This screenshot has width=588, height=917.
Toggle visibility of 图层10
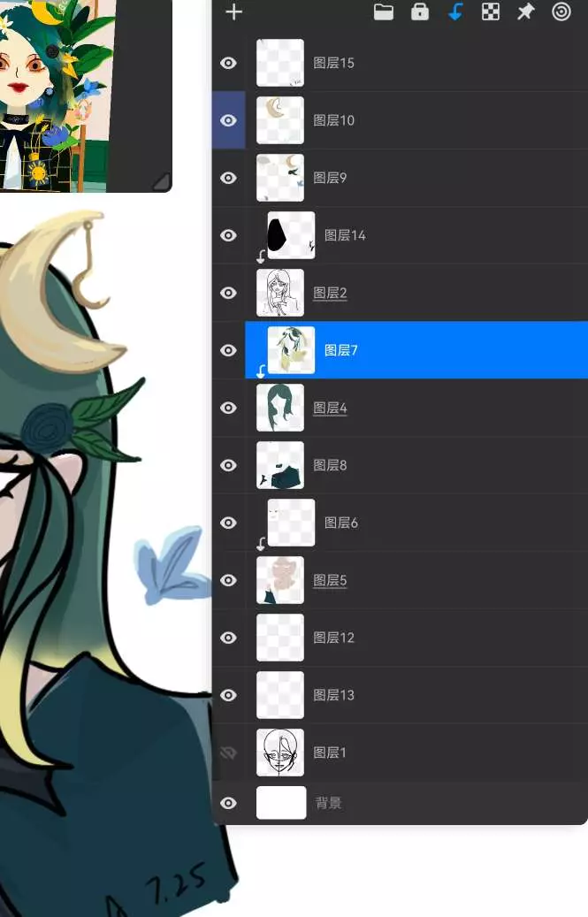pos(229,120)
